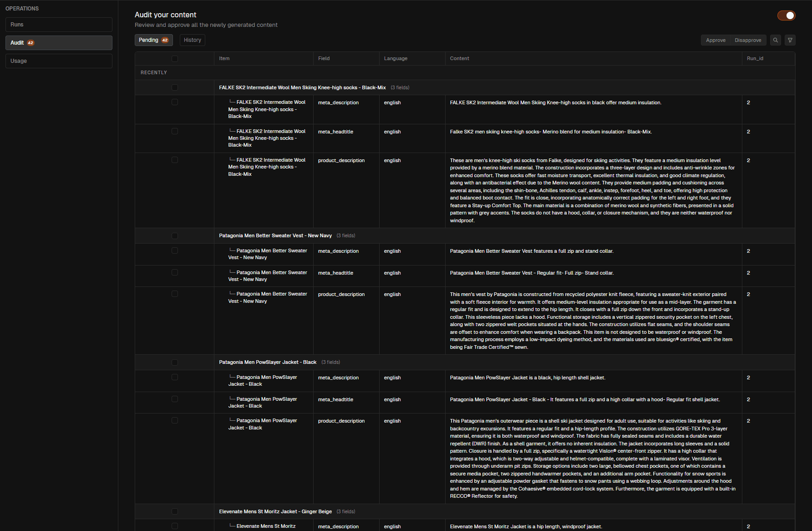Select the Elevate St Moritz Jacket group checkbox
Viewport: 812px width, 531px height.
tap(175, 511)
